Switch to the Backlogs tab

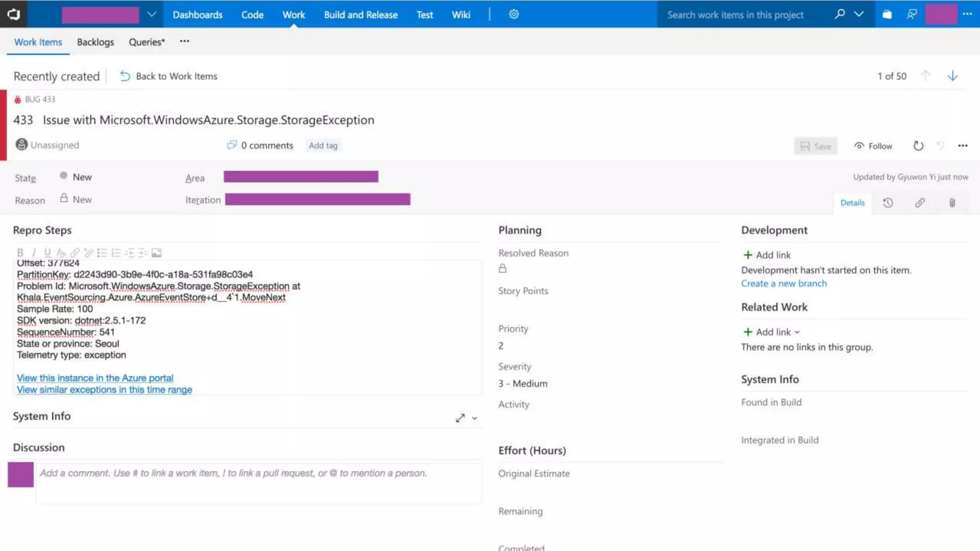point(95,42)
